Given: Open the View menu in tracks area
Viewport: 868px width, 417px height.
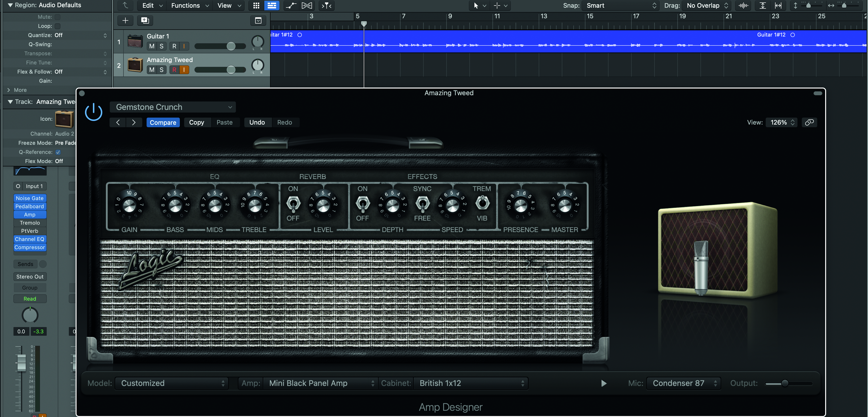Looking at the screenshot, I should point(229,5).
